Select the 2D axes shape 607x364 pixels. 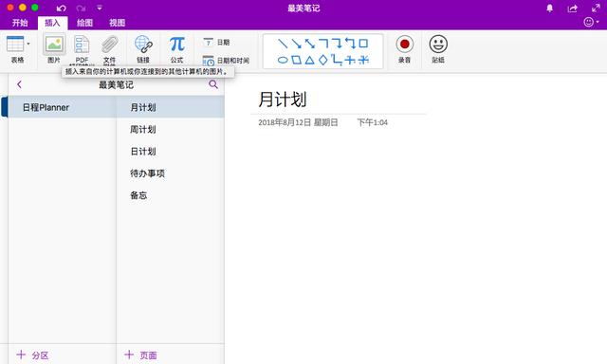point(350,60)
